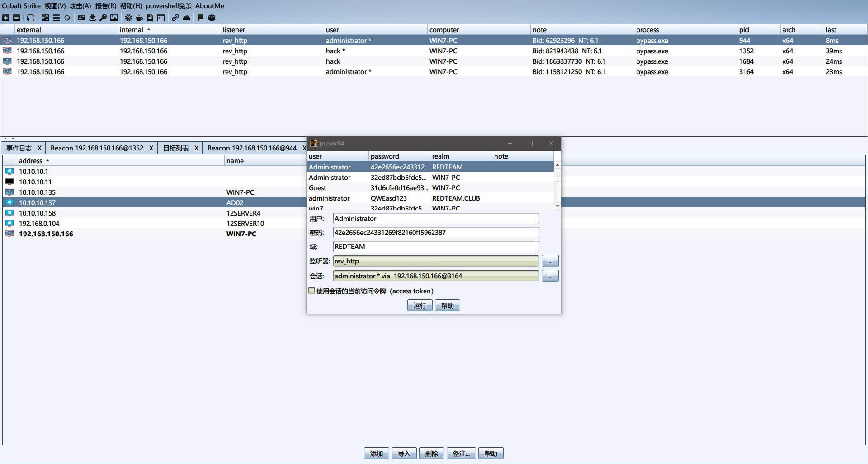Click the cloud icon to manage web server sites

coord(186,18)
